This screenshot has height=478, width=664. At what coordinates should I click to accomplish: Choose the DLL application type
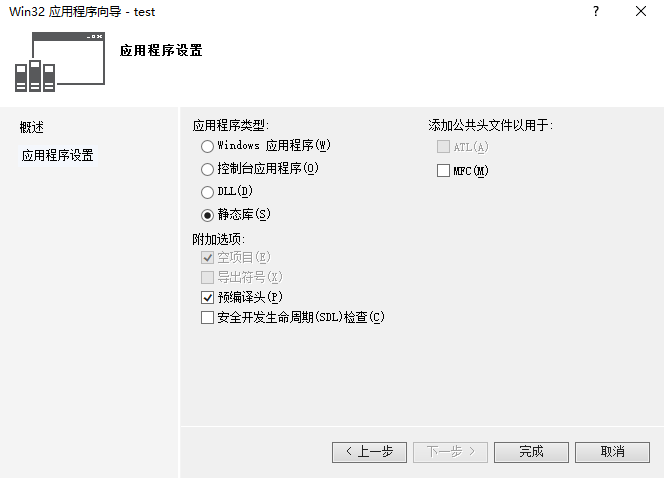pyautogui.click(x=208, y=191)
